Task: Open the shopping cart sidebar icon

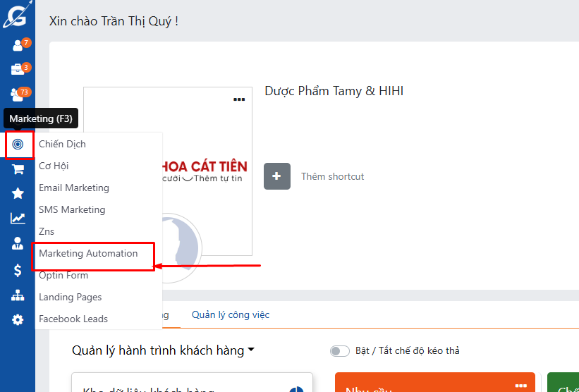Action: 18,169
